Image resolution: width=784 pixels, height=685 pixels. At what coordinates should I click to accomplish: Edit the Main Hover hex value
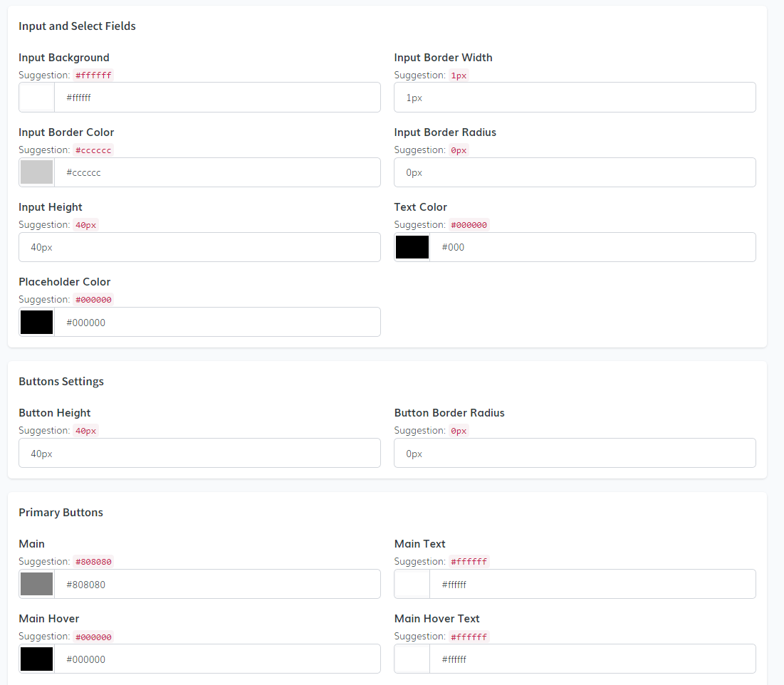tap(217, 659)
